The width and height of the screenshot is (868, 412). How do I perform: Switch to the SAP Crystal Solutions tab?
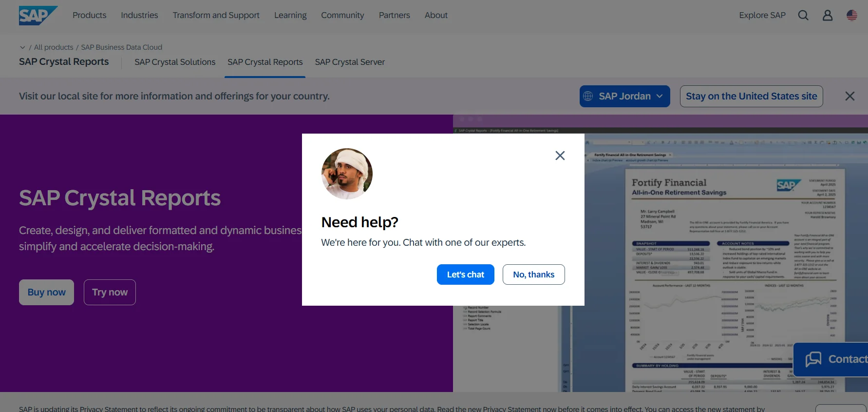175,62
